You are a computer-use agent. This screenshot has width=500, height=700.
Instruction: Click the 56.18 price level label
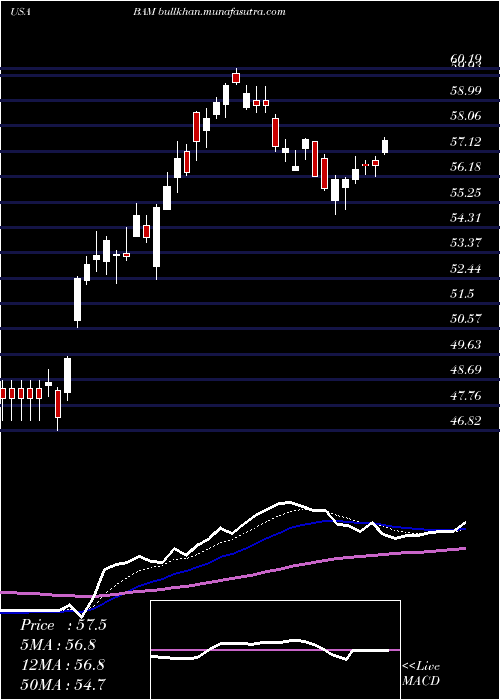click(466, 167)
